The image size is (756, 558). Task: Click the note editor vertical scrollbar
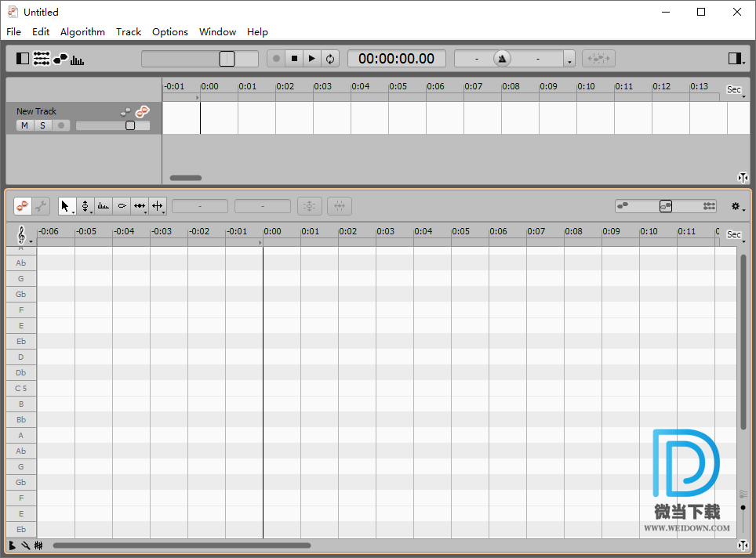tap(743, 342)
